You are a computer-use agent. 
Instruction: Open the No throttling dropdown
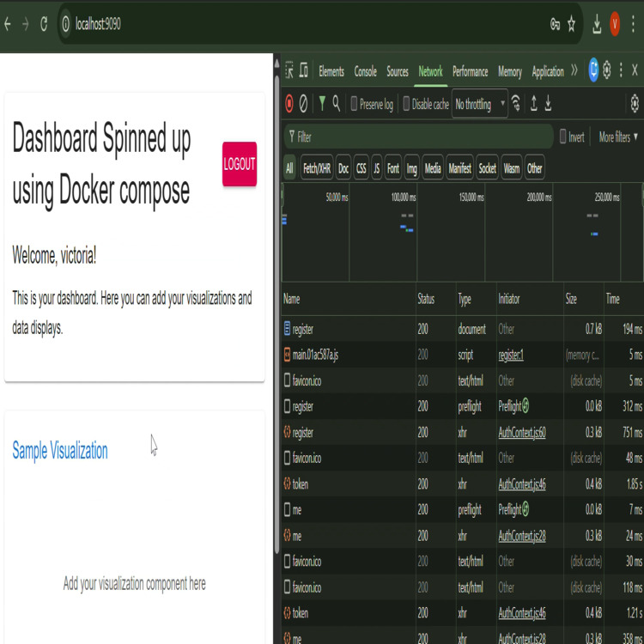479,104
